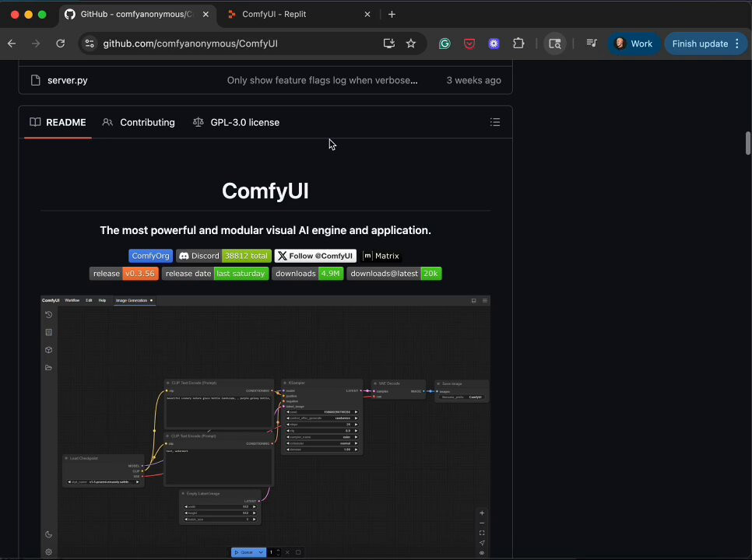Open Chrome's three-dot menu
This screenshot has height=560, width=752.
(737, 44)
